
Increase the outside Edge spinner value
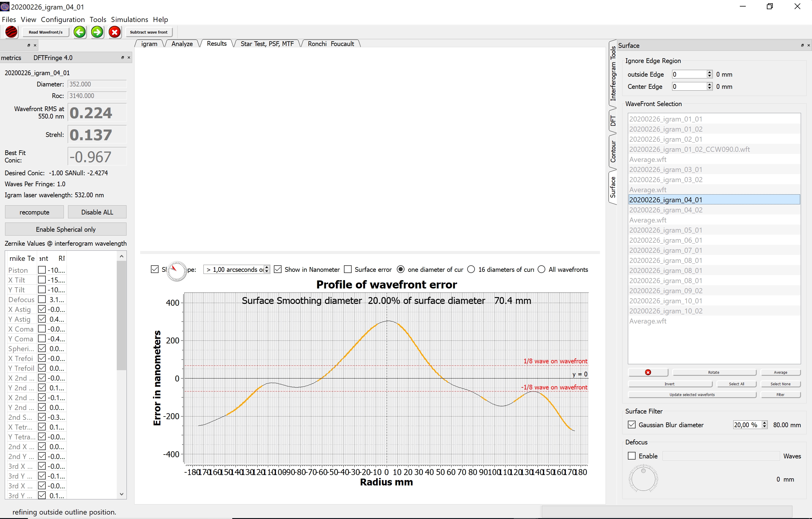click(710, 72)
